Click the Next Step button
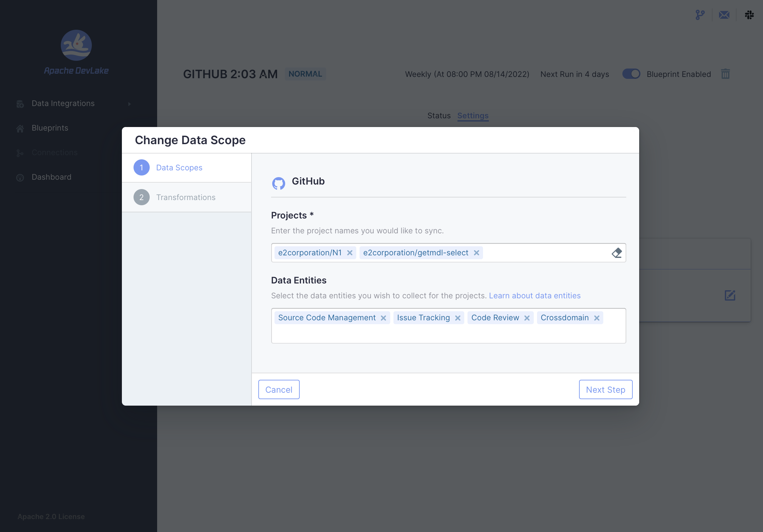 pyautogui.click(x=605, y=389)
